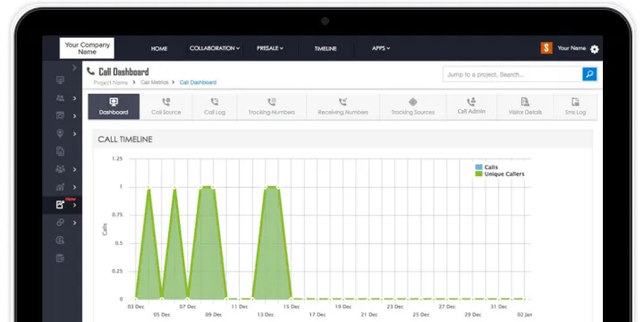The width and height of the screenshot is (644, 322).
Task: Focus the Jump to a project search field
Action: pos(513,74)
